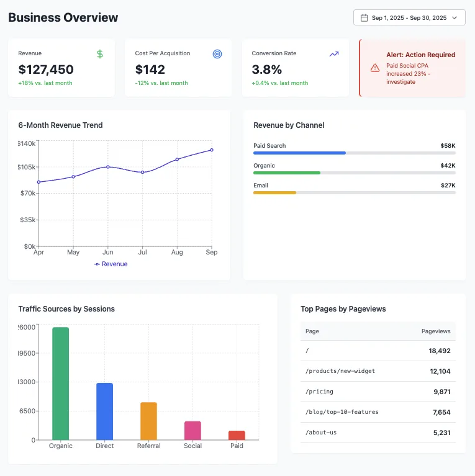Click the $58K Paid Search amount
Image resolution: width=475 pixels, height=476 pixels.
448,146
